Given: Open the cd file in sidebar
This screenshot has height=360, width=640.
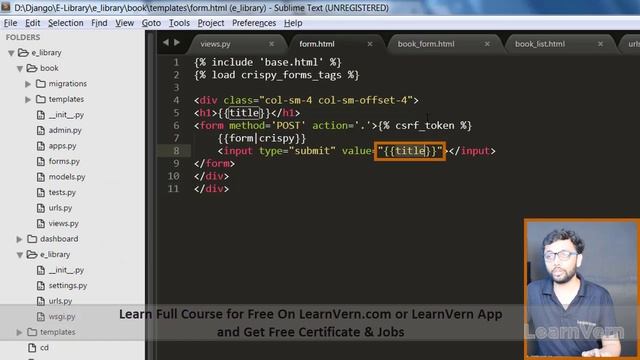Looking at the screenshot, I should click(44, 347).
